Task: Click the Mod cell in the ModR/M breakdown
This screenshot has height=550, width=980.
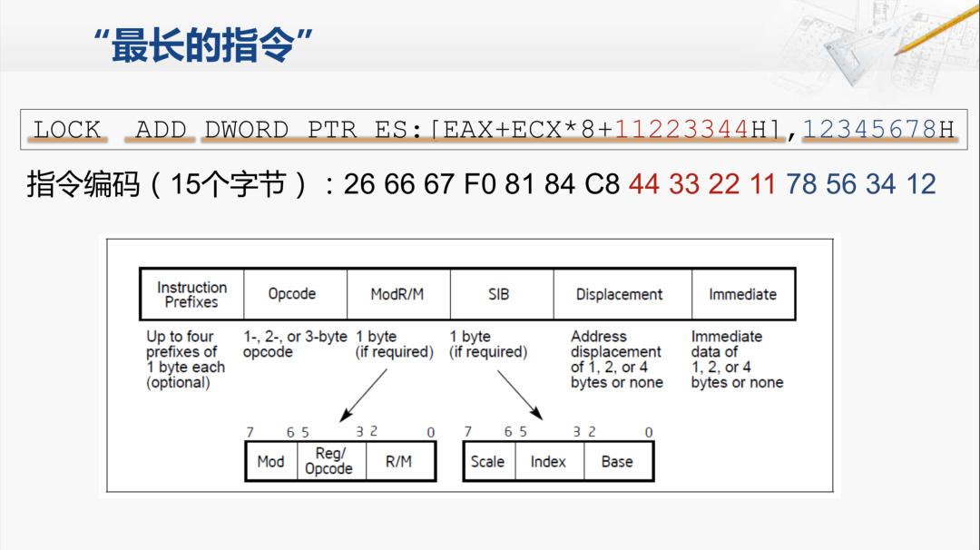Action: 270,461
